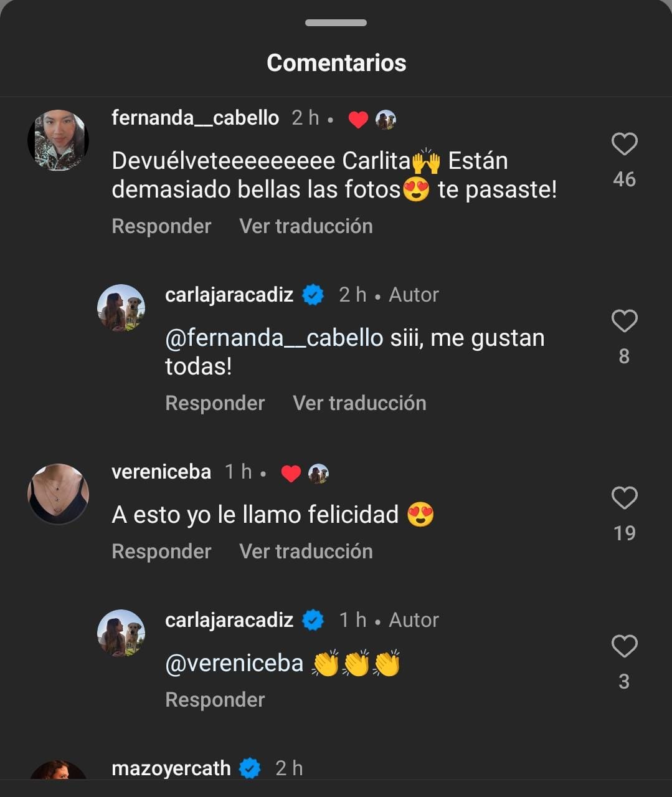Tap the drag handle above Comentarios
The image size is (672, 797).
click(336, 23)
